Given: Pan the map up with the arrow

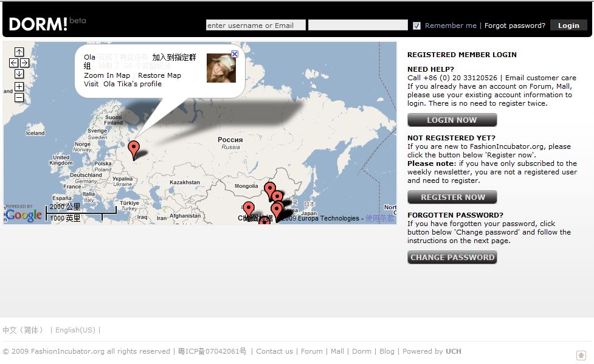Looking at the screenshot, I should tap(19, 52).
